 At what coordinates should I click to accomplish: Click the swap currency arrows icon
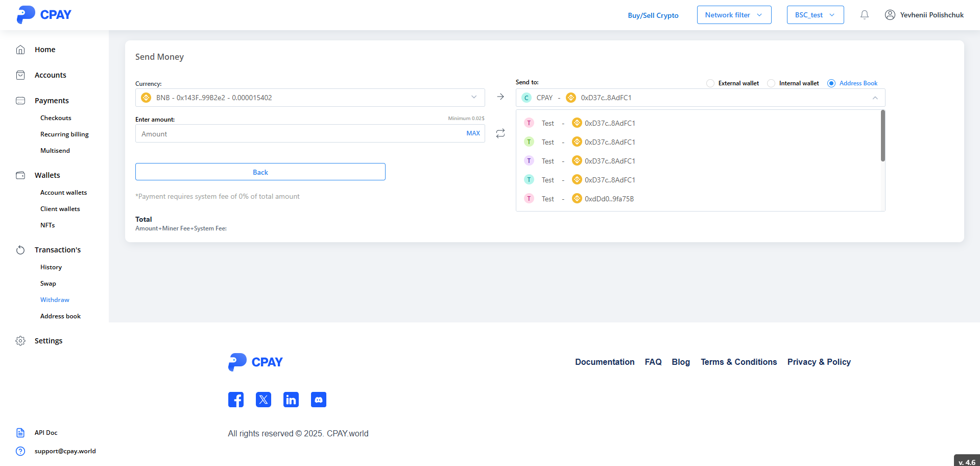click(500, 133)
